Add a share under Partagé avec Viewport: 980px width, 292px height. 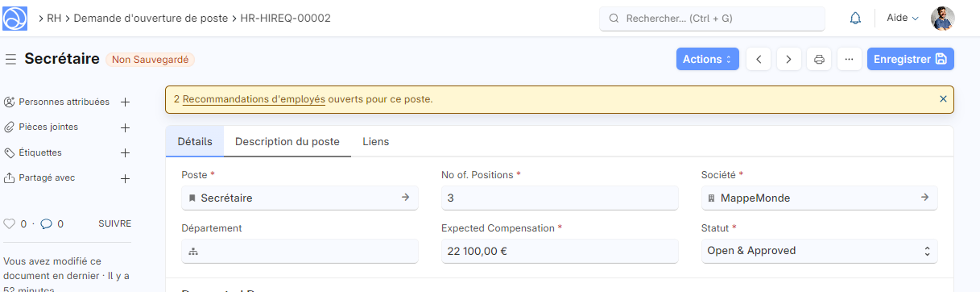(x=125, y=178)
